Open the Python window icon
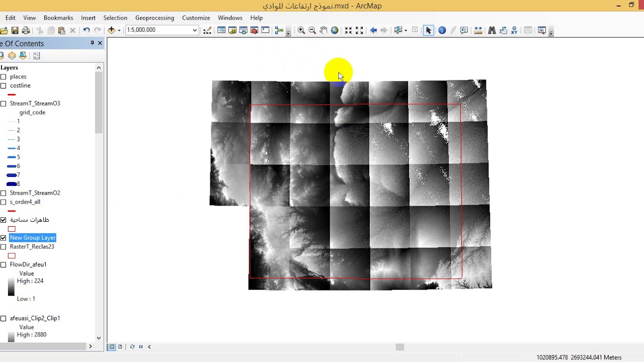 point(265,30)
